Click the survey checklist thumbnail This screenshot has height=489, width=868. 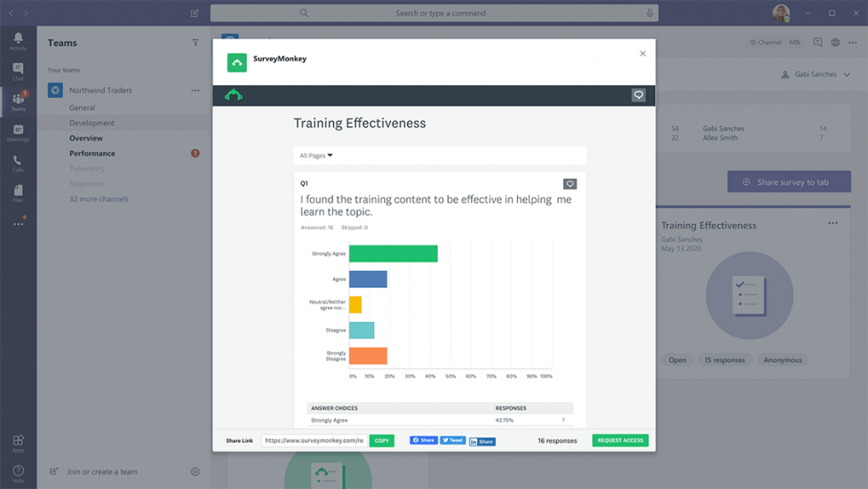click(x=750, y=296)
